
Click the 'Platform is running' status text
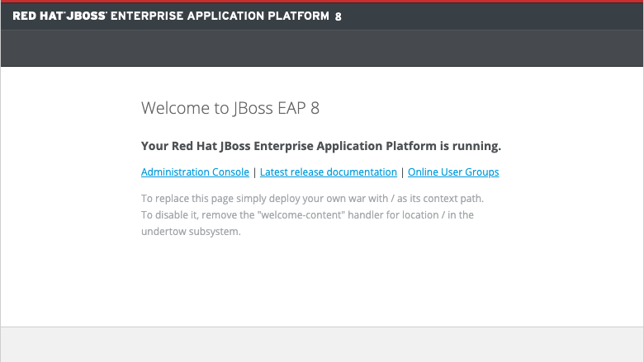click(443, 146)
